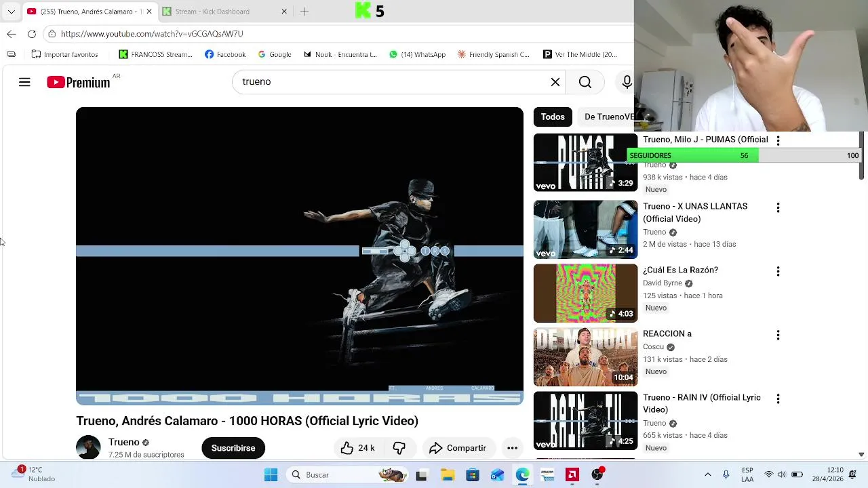Open ¿Cuál Es La Razón? thumbnail
868x488 pixels.
pyautogui.click(x=586, y=293)
